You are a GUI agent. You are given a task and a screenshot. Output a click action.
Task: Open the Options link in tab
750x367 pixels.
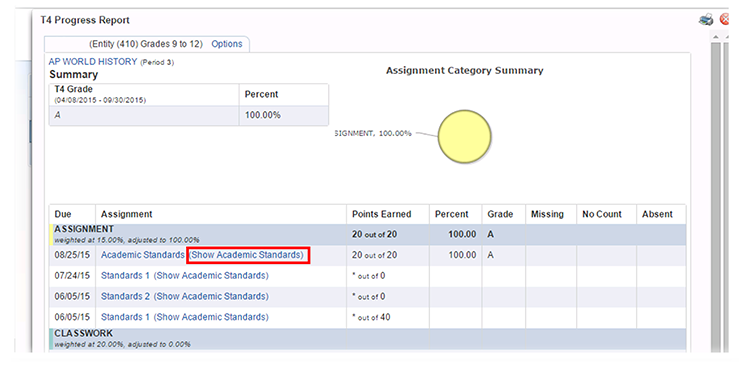[x=227, y=44]
